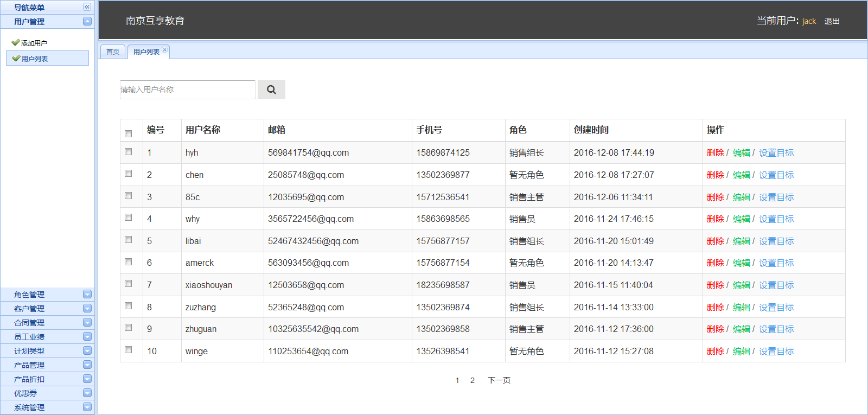Check the checkbox for user hyh
Image resolution: width=868 pixels, height=415 pixels.
(x=129, y=152)
